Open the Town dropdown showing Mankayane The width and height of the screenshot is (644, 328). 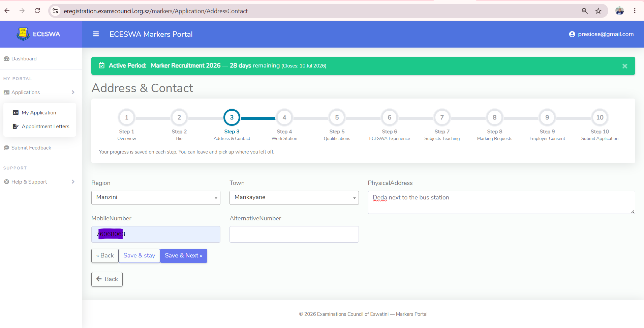click(x=294, y=198)
